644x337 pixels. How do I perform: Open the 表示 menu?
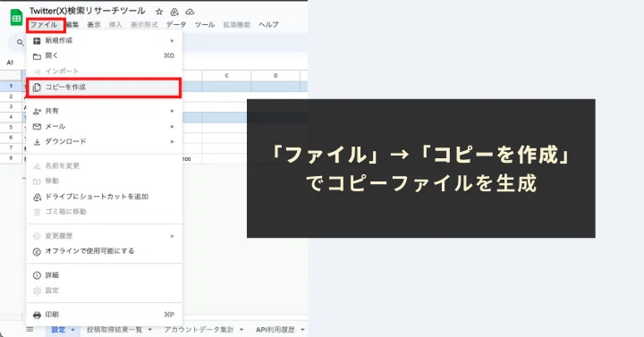click(x=94, y=25)
